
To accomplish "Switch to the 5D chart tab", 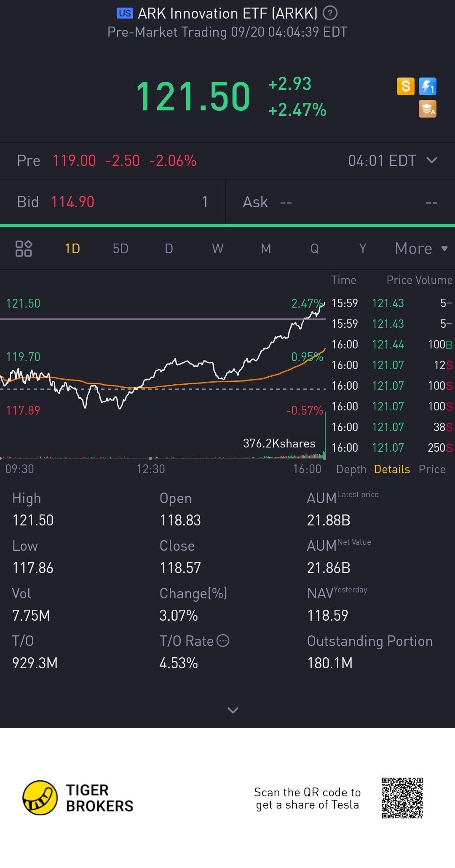I will [x=120, y=249].
